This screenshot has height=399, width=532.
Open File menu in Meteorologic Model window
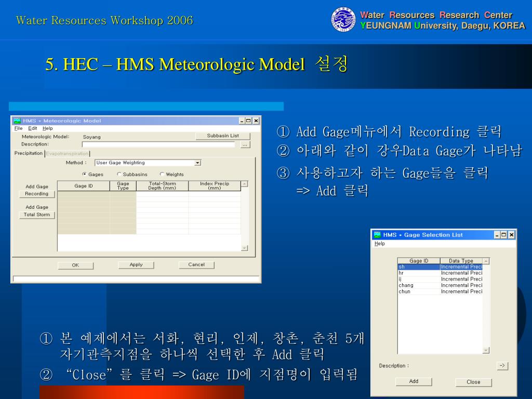pyautogui.click(x=18, y=128)
